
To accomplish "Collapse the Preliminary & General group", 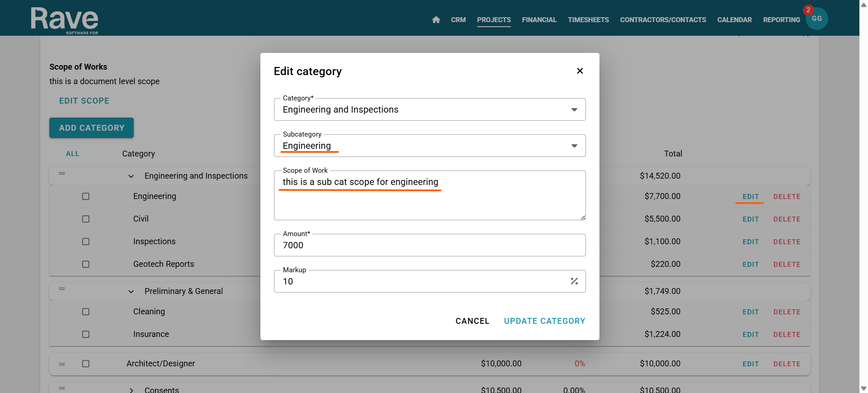I will 131,291.
